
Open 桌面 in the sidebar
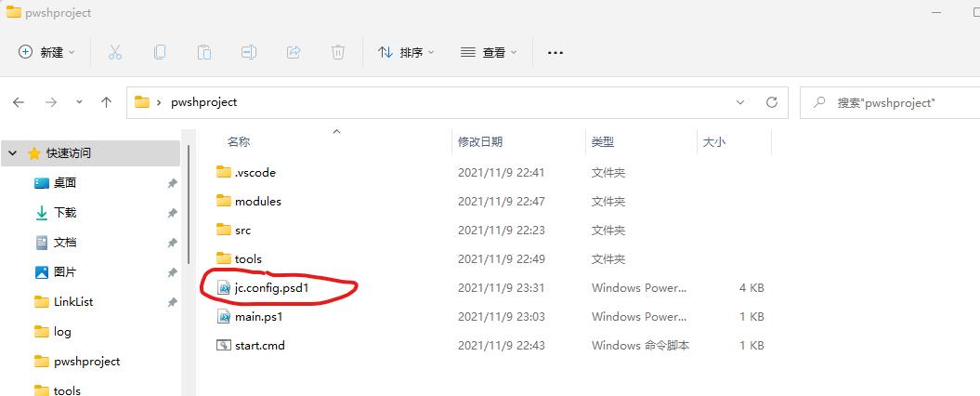point(65,183)
